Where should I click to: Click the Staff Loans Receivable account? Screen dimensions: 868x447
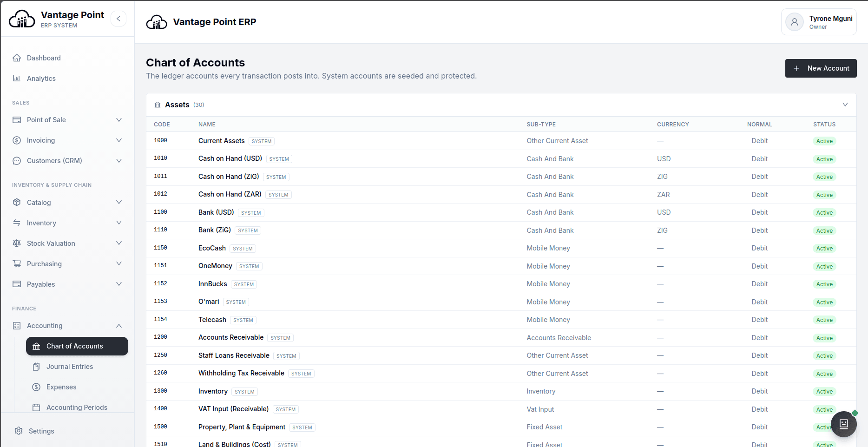point(234,355)
